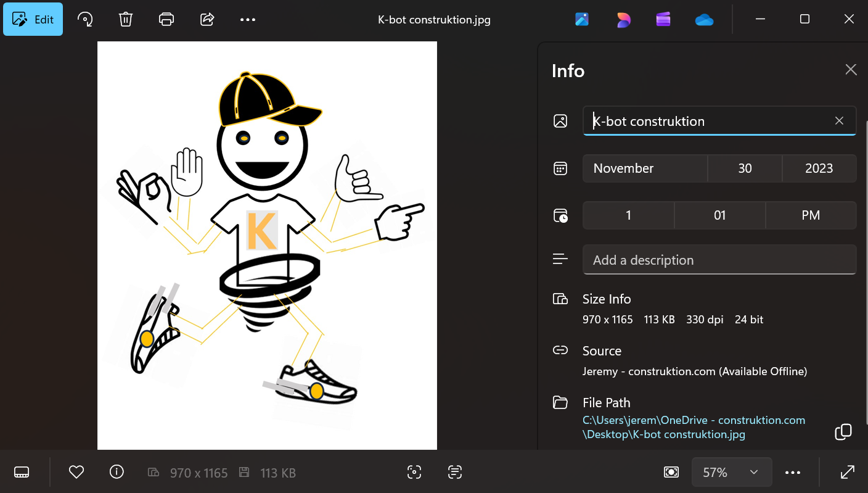Screen dimensions: 868x493
Task: Open the See more ellipsis menu at top
Action: (248, 19)
